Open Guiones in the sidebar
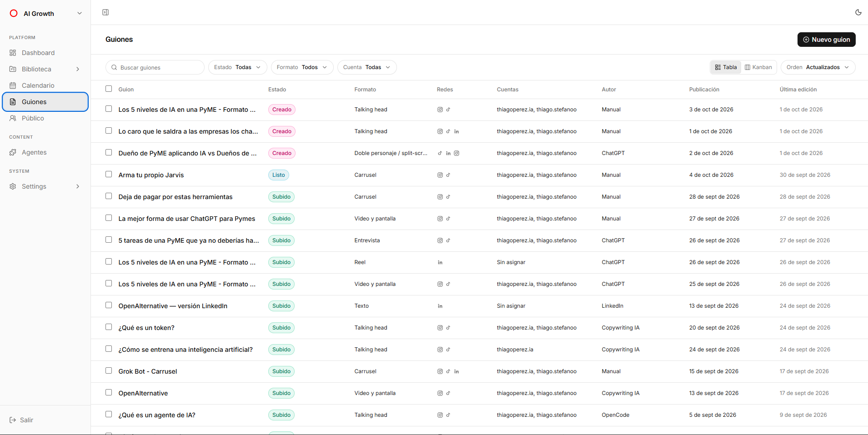 pyautogui.click(x=45, y=102)
